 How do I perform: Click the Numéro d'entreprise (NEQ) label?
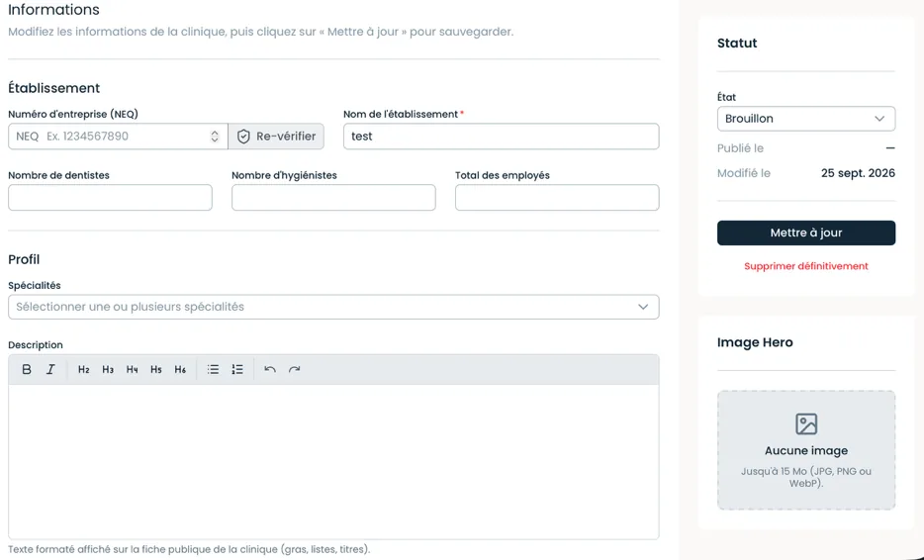click(73, 114)
